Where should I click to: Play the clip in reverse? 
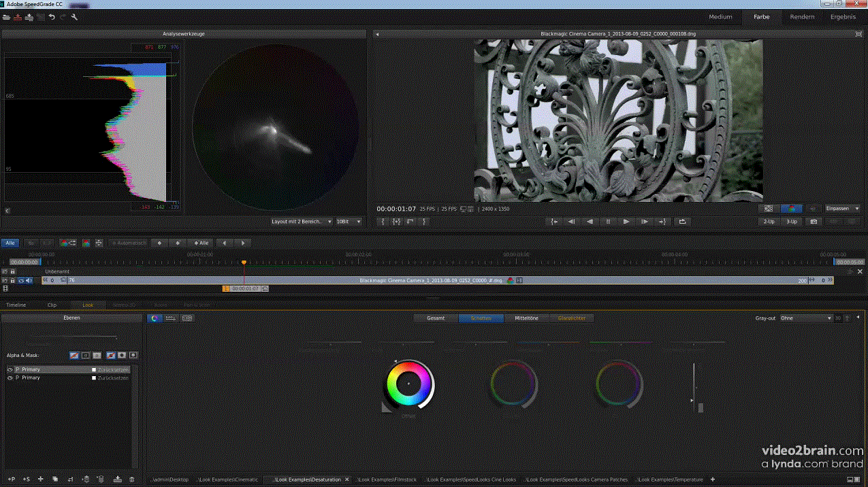pos(590,222)
